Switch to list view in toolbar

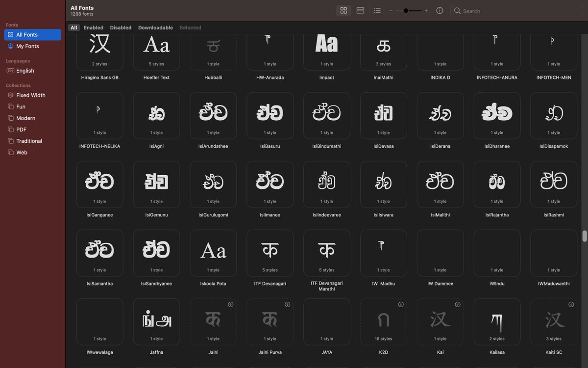click(377, 10)
